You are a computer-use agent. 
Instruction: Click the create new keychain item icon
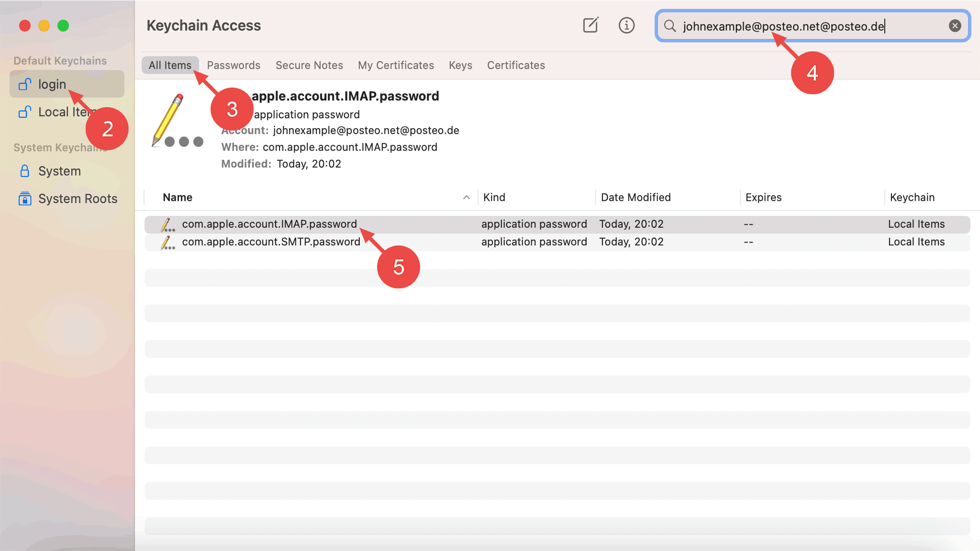[590, 25]
